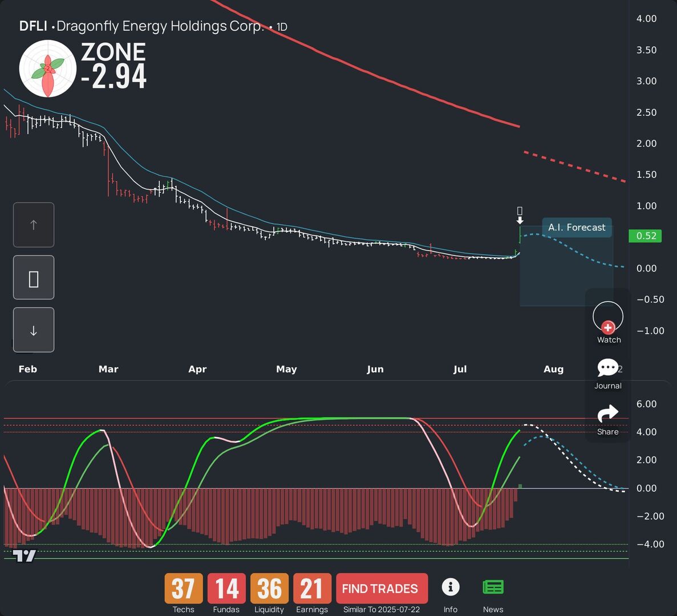Click the Feb date label

tap(27, 369)
